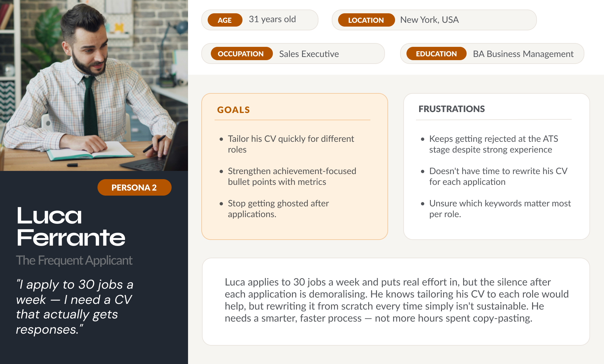Click the Luca applies to 30 jobs paragraph
Screen dimensions: 604x364
396,300
